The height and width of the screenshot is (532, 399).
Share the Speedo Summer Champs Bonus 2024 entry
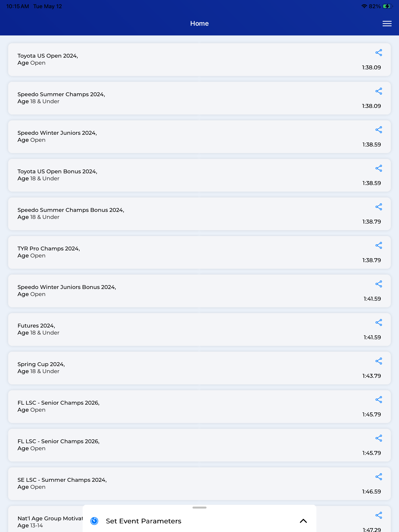(x=379, y=207)
